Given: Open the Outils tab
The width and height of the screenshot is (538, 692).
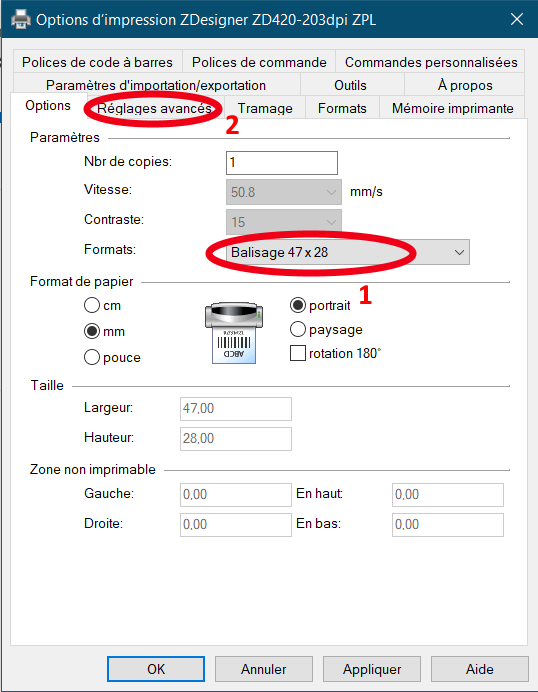Looking at the screenshot, I should point(350,85).
